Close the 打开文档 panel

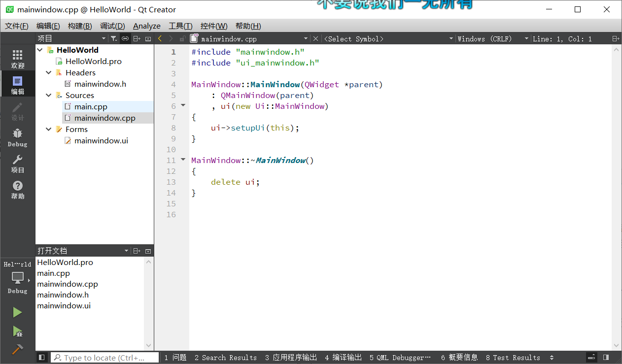pos(148,251)
